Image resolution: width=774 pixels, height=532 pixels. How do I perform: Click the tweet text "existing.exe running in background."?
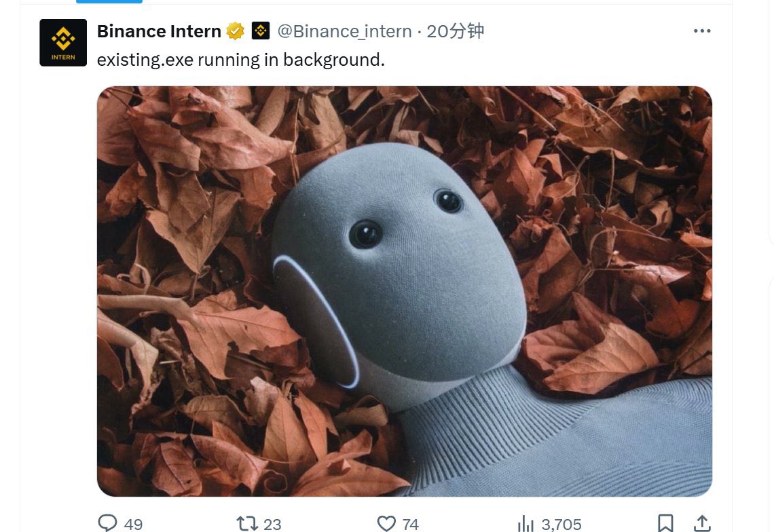[x=241, y=60]
